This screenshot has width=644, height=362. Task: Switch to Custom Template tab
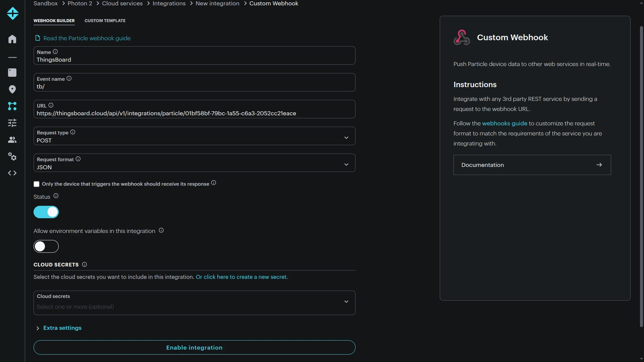point(105,21)
